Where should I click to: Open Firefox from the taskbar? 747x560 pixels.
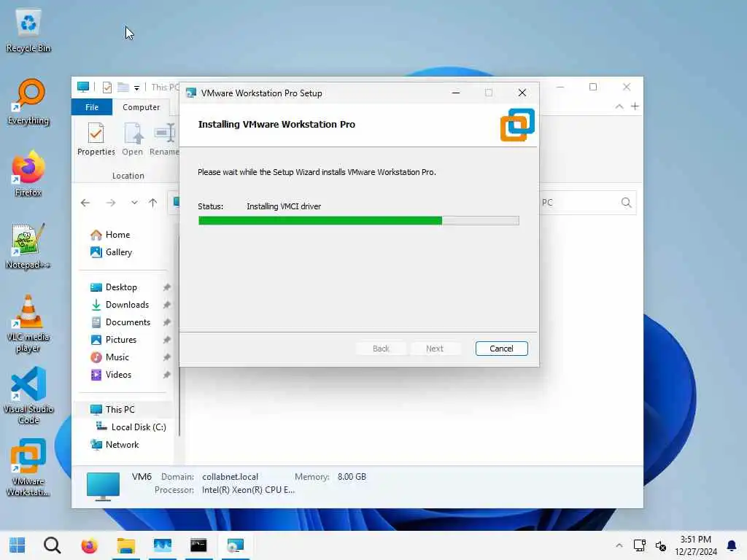89,545
